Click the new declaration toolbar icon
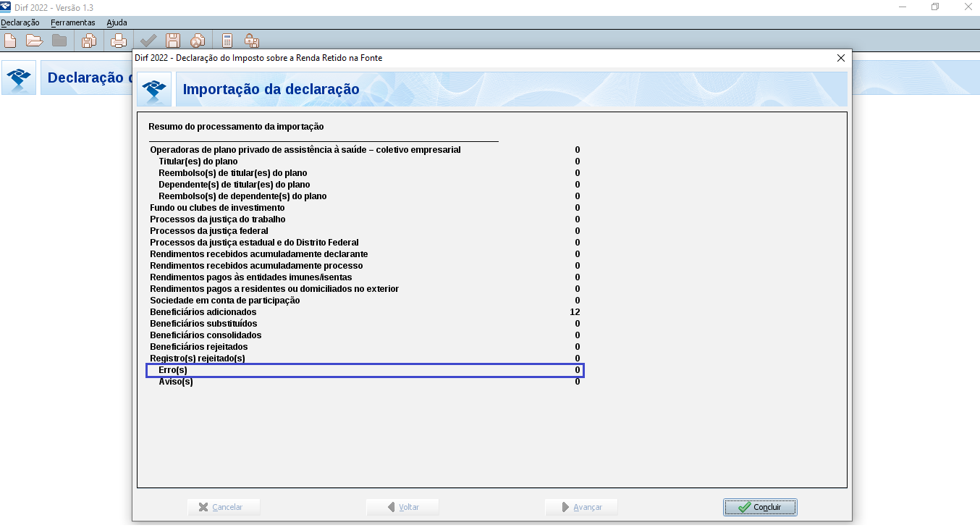Screen dimensions: 980x528 pos(10,41)
